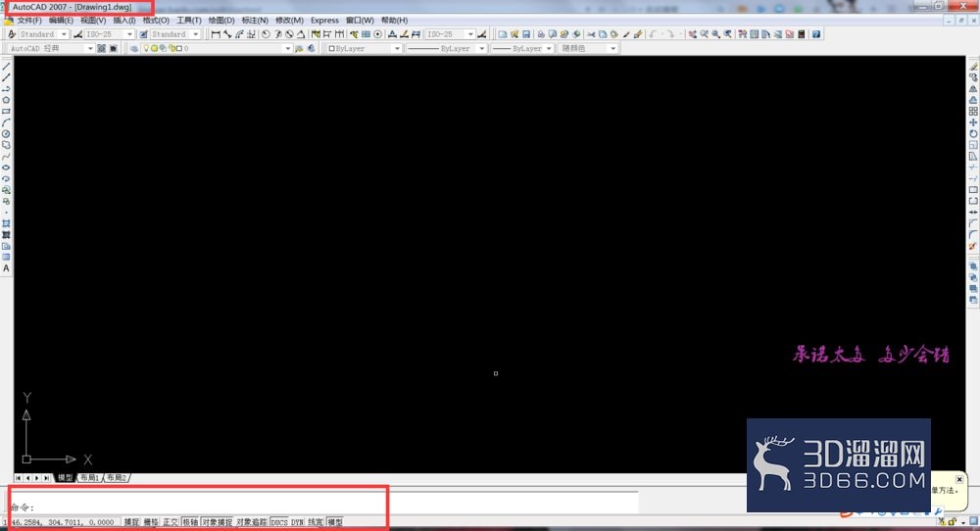
Task: Open the 文件(F) menu
Action: click(x=29, y=21)
